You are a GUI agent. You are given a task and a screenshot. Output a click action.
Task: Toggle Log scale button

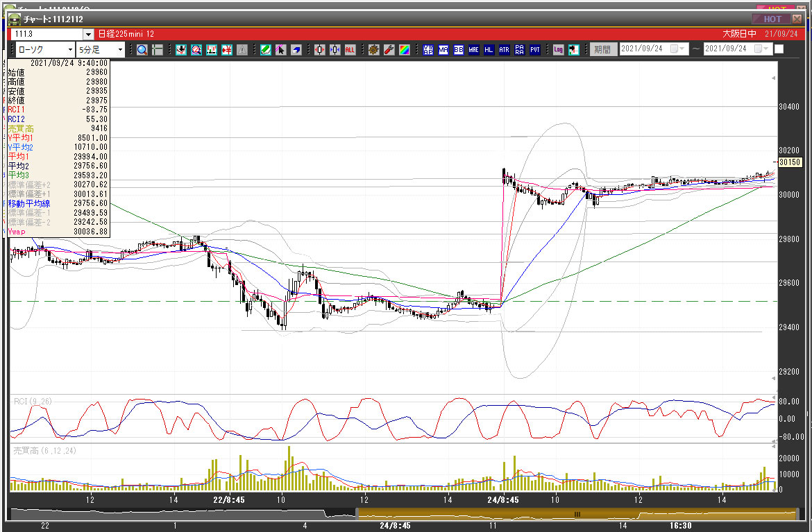558,50
